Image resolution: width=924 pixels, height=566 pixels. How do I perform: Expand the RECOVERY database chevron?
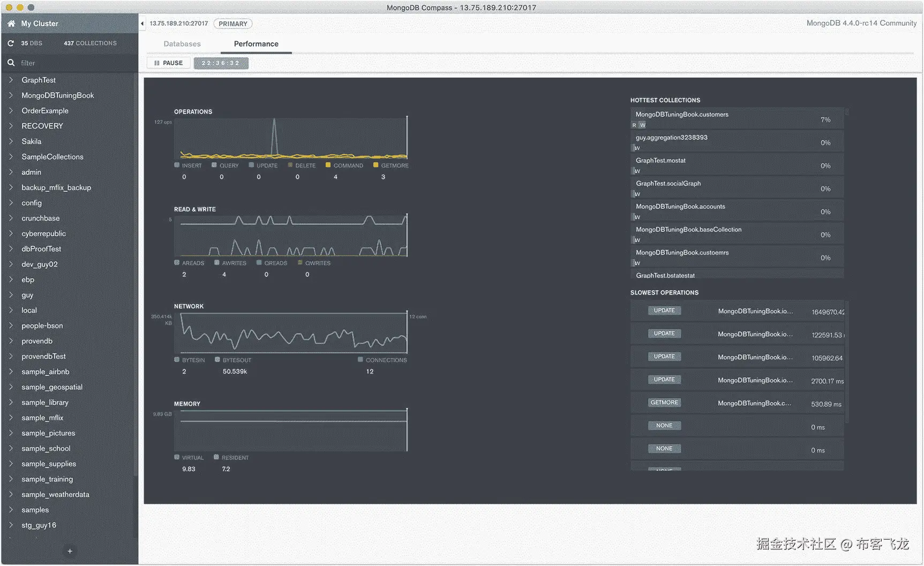pos(11,126)
